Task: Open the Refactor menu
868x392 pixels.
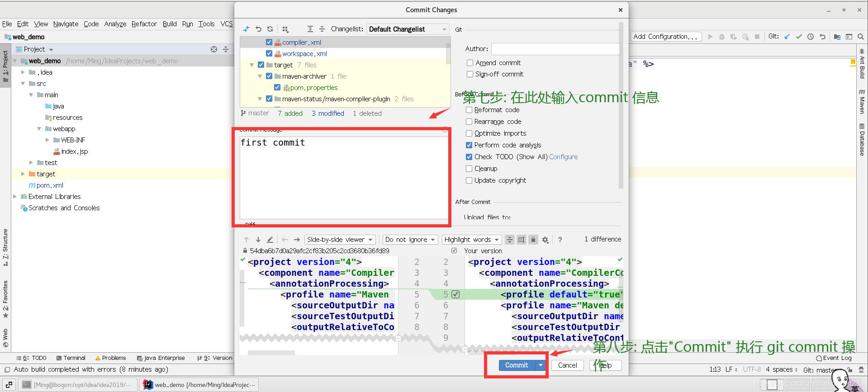Action: (144, 24)
